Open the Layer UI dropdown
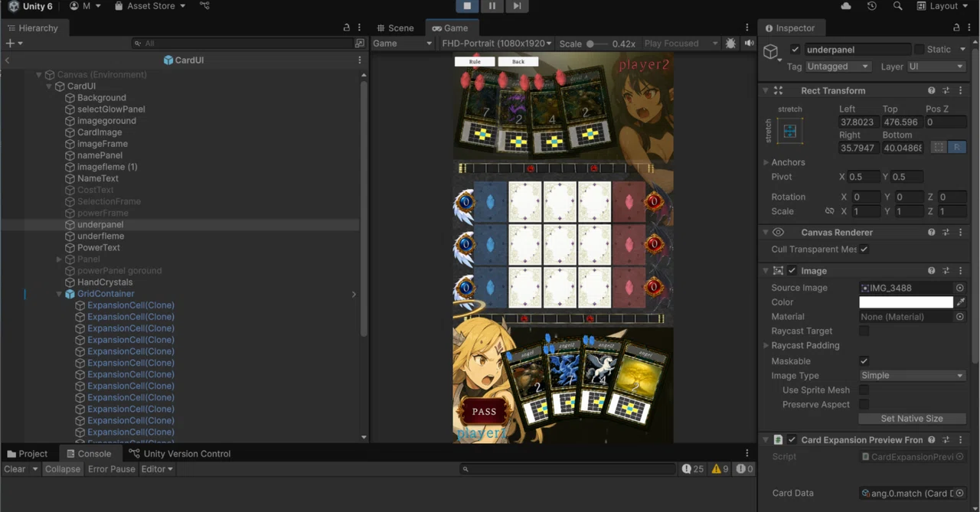The image size is (980, 512). coord(936,67)
